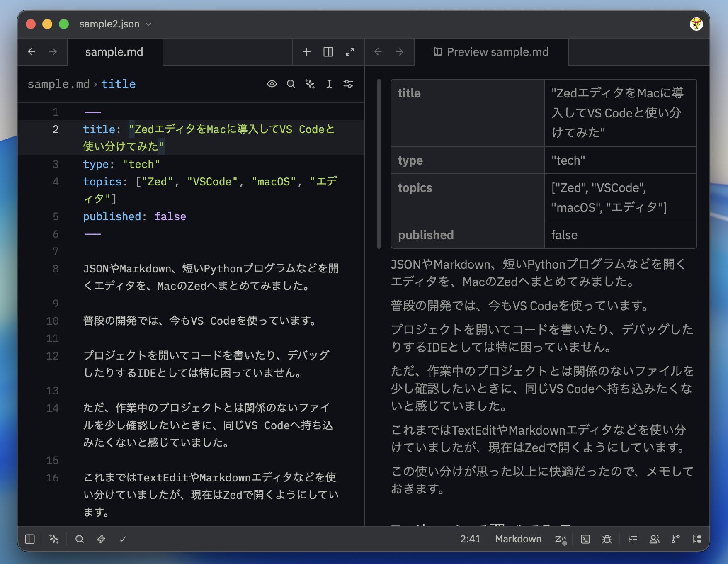This screenshot has width=728, height=564.
Task: Click the editor paragraph starting '普段の開発では'
Action: pyautogui.click(x=201, y=321)
